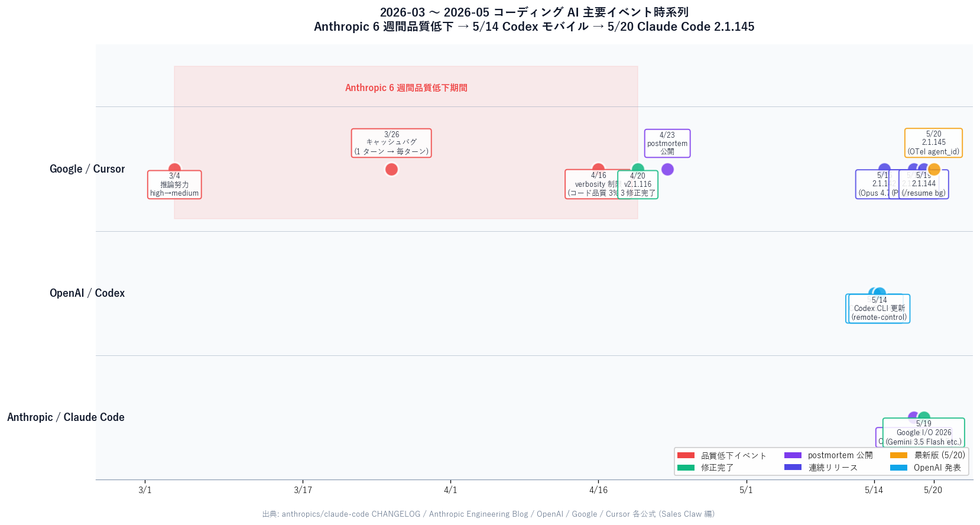The height and width of the screenshot is (525, 980).
Task: Select the 5/14 x-axis tick label
Action: click(874, 490)
